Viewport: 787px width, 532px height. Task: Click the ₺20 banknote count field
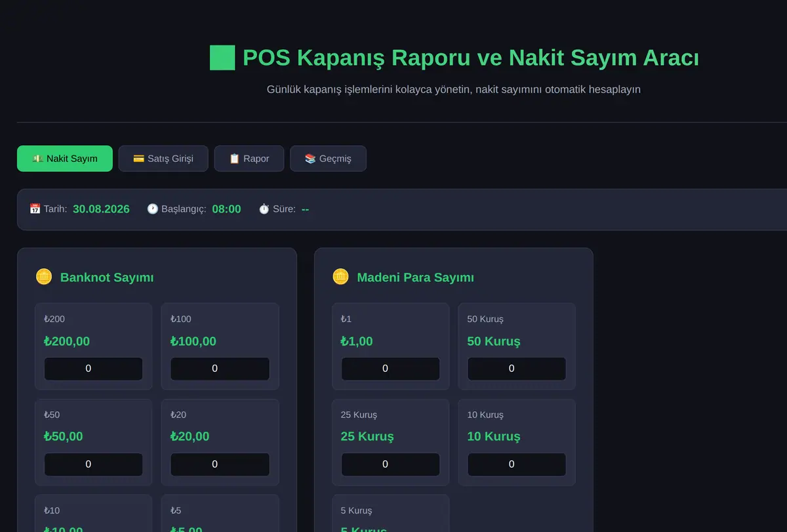(220, 464)
